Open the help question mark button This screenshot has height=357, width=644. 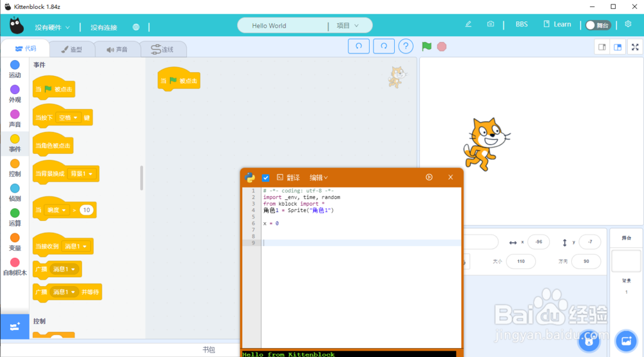click(x=405, y=46)
